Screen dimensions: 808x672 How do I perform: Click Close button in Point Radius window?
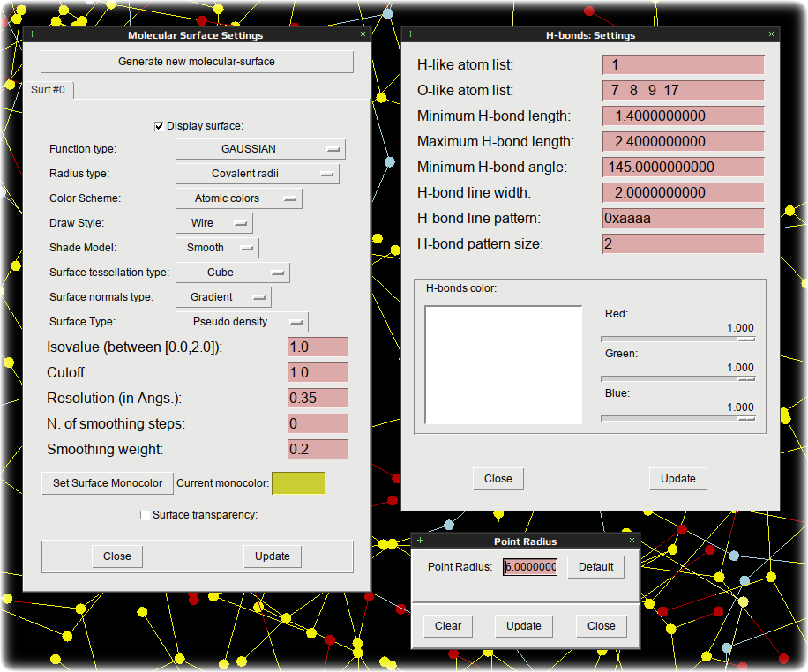coord(602,626)
